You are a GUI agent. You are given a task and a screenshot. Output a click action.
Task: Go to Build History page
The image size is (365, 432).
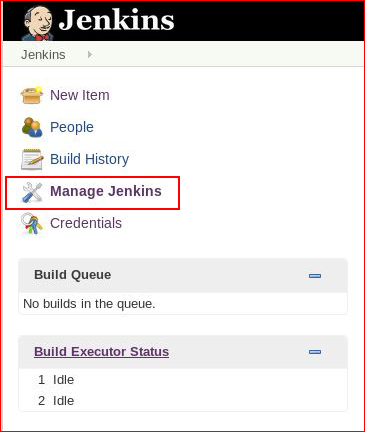(89, 159)
